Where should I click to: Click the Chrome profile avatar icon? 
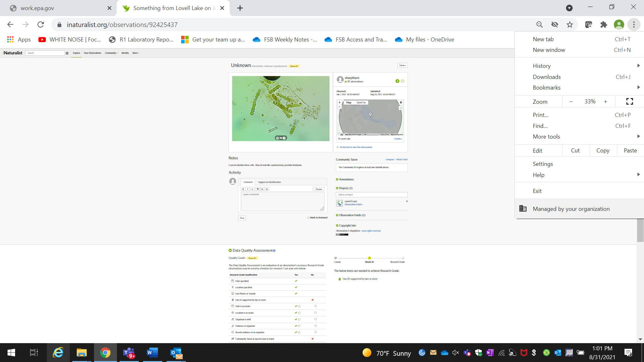coord(619,25)
